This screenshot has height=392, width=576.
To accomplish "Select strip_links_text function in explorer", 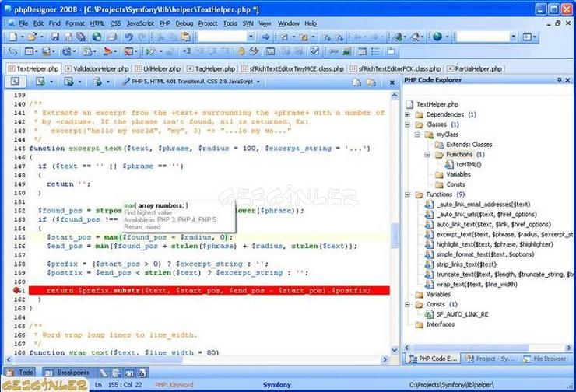I will tap(466, 264).
